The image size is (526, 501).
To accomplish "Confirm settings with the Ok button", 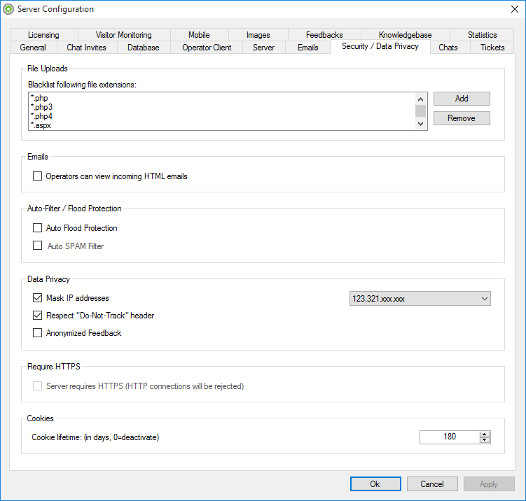I will click(375, 484).
